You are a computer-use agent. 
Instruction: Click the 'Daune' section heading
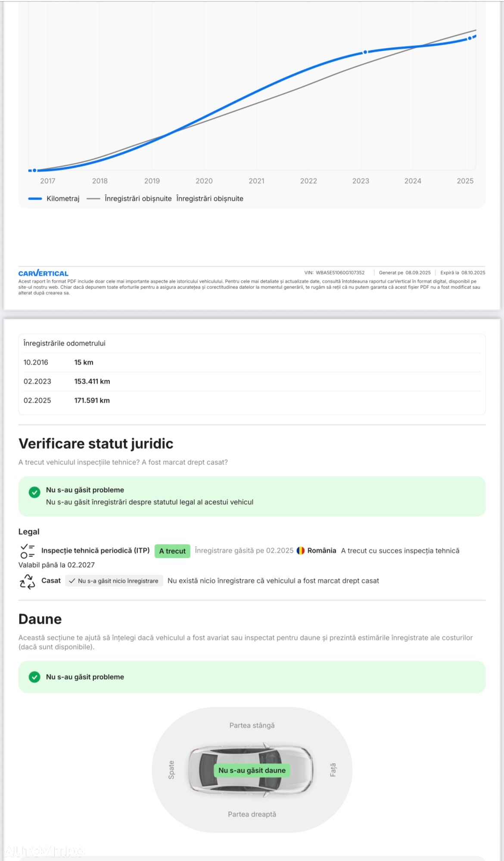(x=40, y=619)
